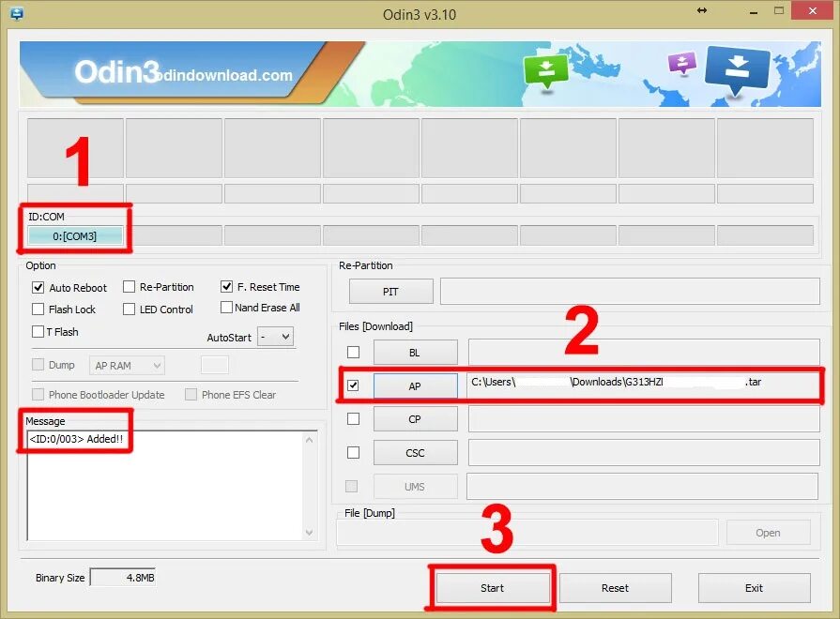Minimize the Odin3 window
This screenshot has width=840, height=619.
point(754,11)
